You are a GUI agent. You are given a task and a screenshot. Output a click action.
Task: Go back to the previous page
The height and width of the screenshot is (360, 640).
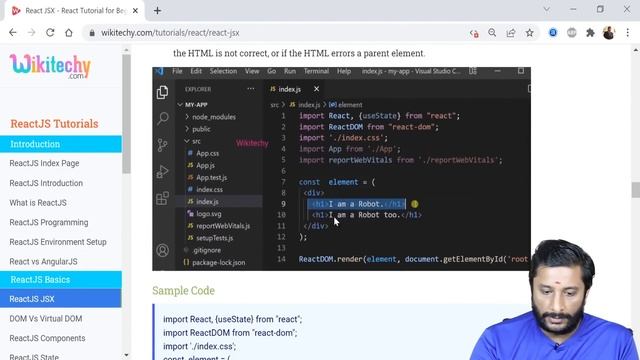(x=13, y=33)
